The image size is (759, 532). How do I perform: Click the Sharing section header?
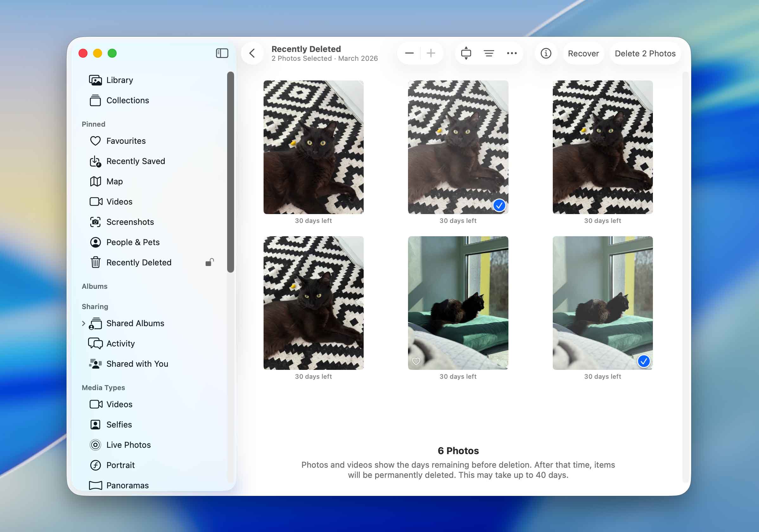tap(95, 307)
